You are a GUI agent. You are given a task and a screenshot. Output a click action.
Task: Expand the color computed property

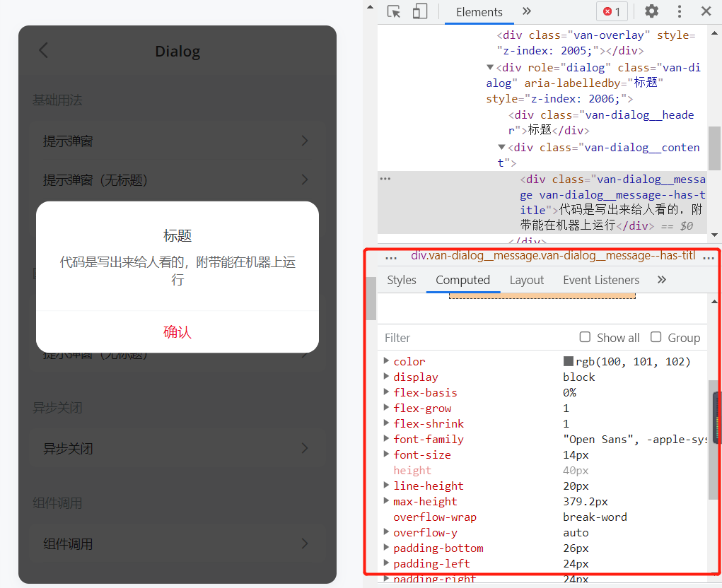tap(385, 361)
